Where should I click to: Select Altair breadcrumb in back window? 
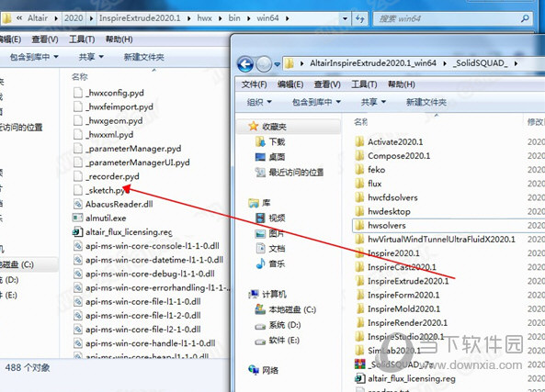38,18
